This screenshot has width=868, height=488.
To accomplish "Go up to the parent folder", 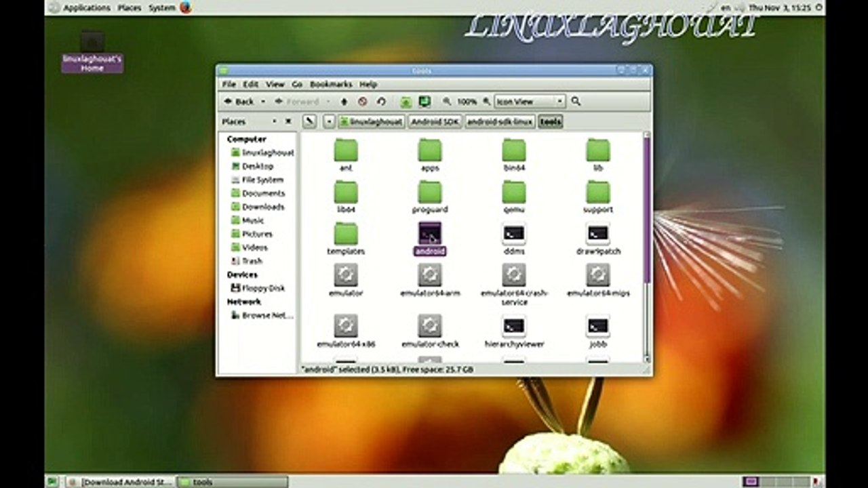I will pyautogui.click(x=344, y=102).
